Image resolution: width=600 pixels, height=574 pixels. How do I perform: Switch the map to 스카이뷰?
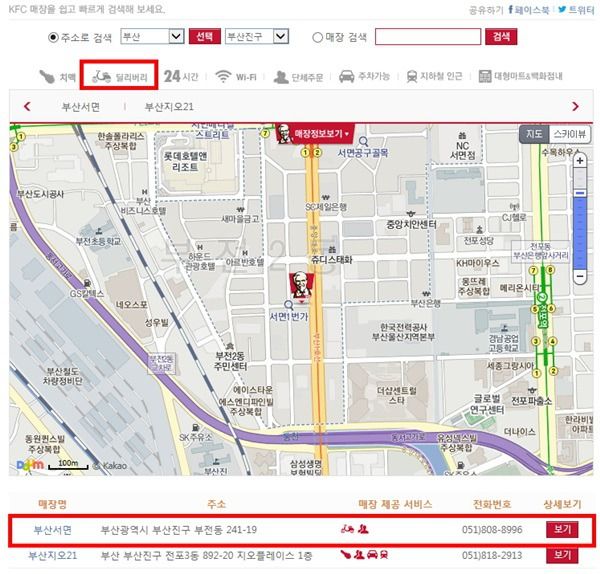click(x=569, y=134)
